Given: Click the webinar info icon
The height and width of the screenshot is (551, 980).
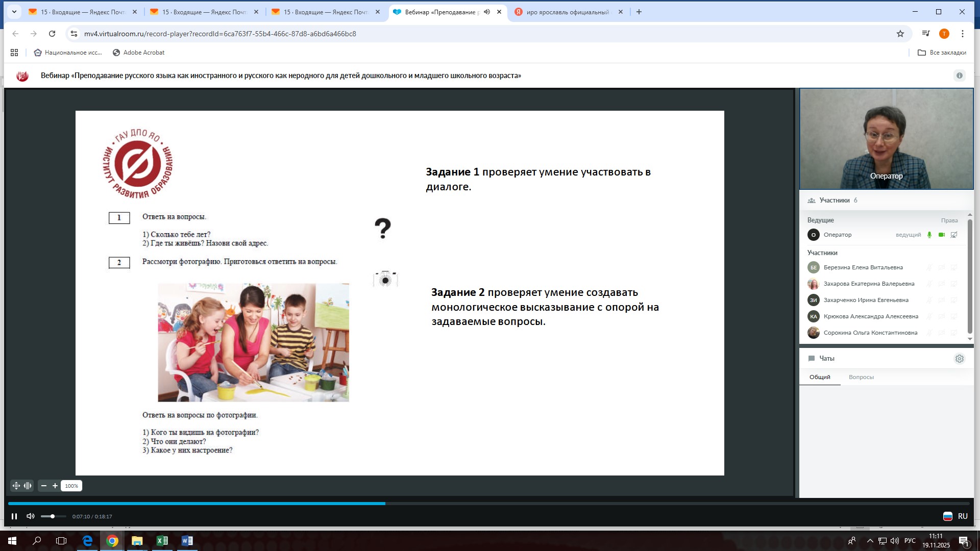Looking at the screenshot, I should 959,76.
